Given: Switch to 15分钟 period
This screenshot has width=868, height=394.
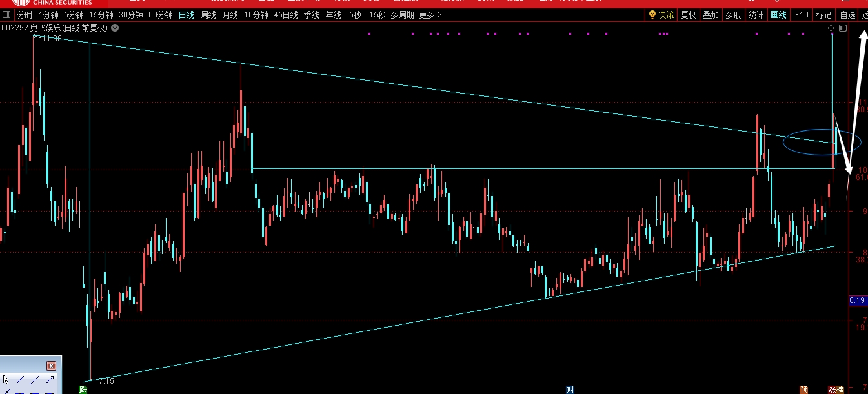Looking at the screenshot, I should pos(101,15).
